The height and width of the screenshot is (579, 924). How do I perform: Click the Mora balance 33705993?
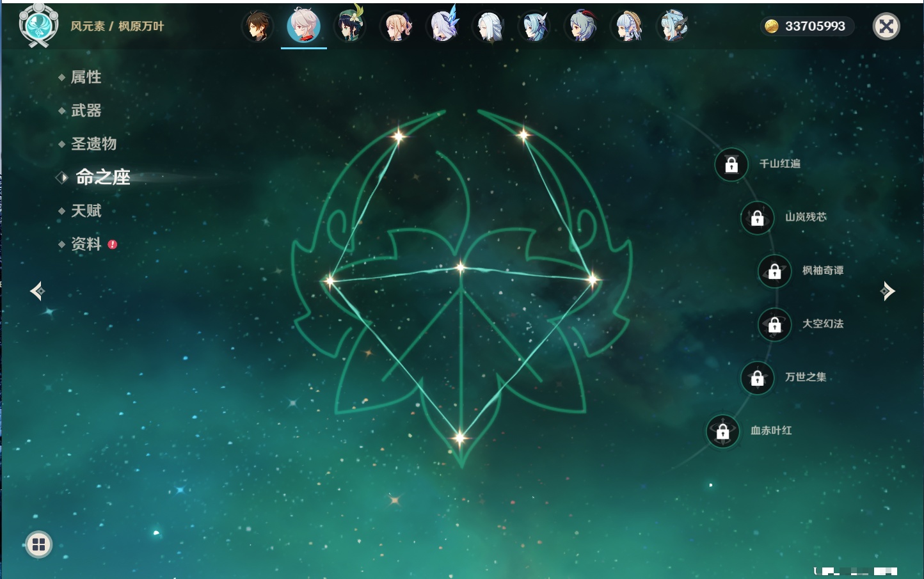[x=815, y=26]
